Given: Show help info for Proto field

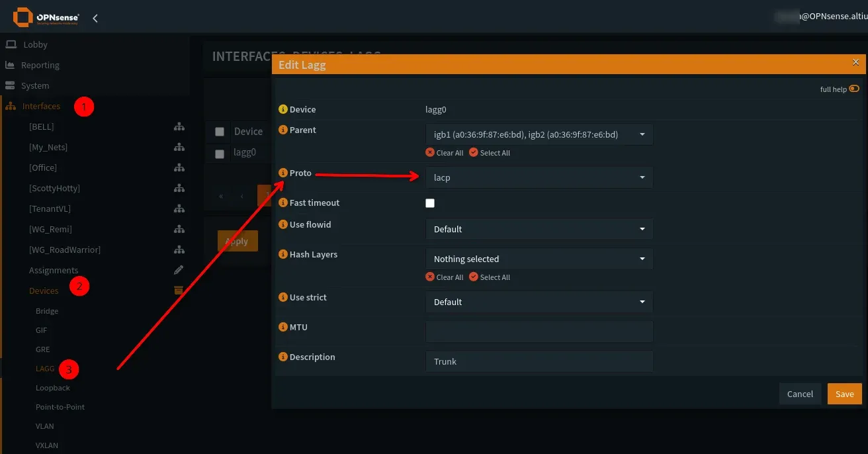Looking at the screenshot, I should (283, 173).
